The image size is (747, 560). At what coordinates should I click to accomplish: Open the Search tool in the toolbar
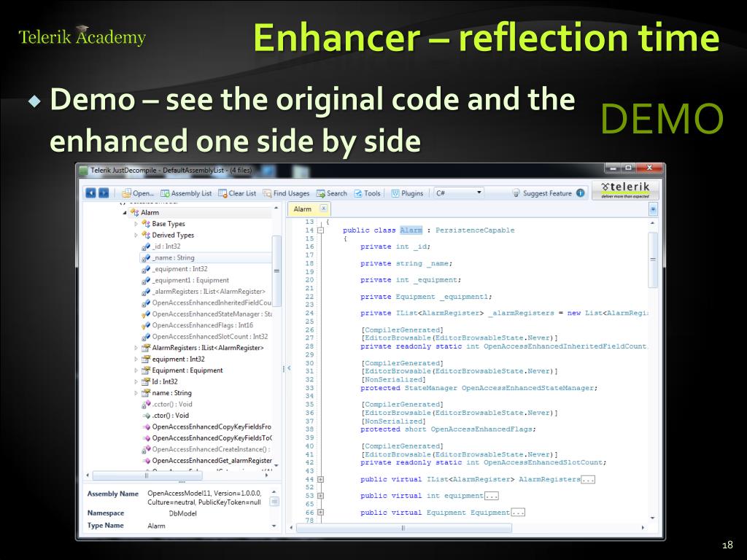coord(332,193)
